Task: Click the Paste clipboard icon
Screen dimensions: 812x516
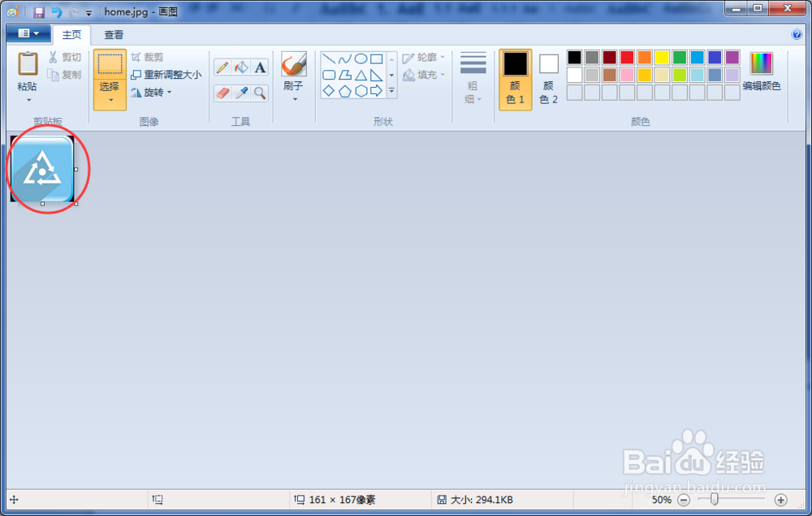Action: click(x=28, y=64)
